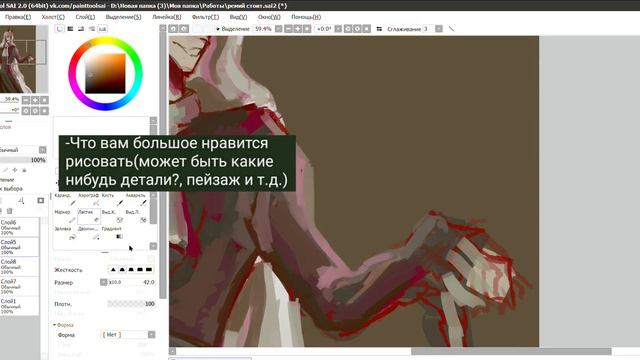Choose the sharpest hardness tip shape

click(113, 270)
